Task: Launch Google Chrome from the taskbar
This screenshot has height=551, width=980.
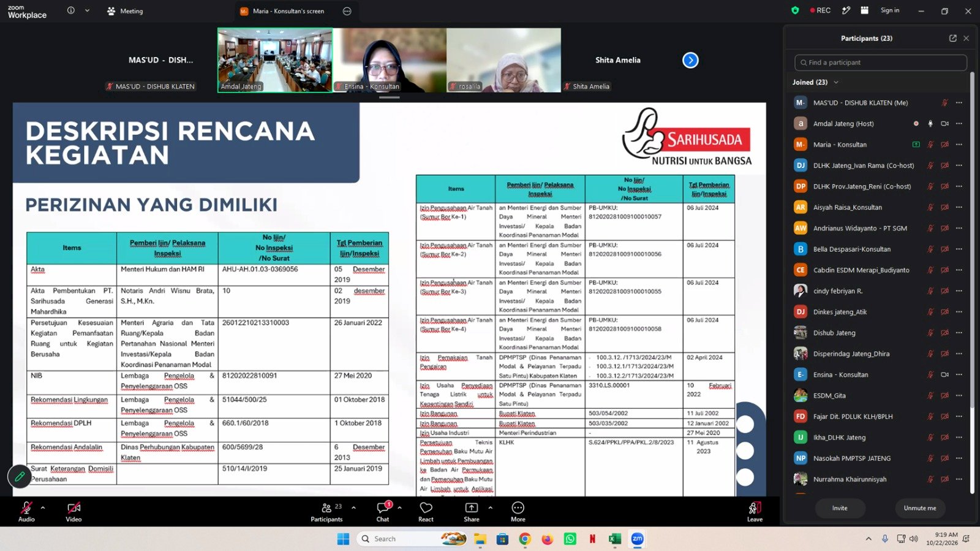Action: coord(525,539)
